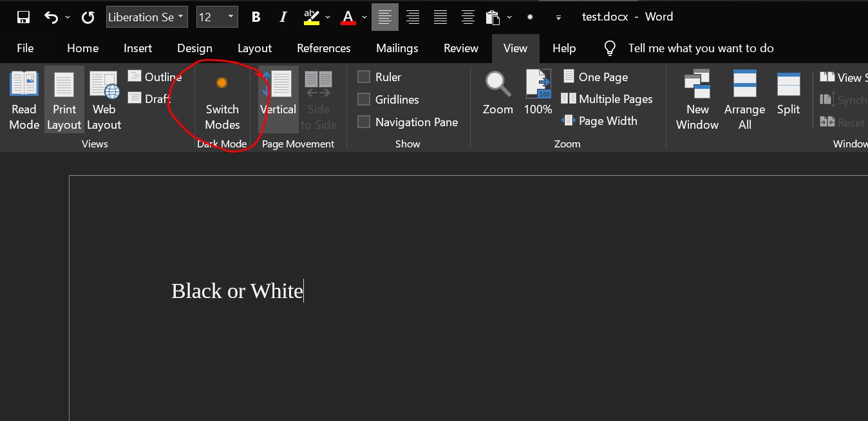
Task: Open a New Window
Action: (697, 100)
